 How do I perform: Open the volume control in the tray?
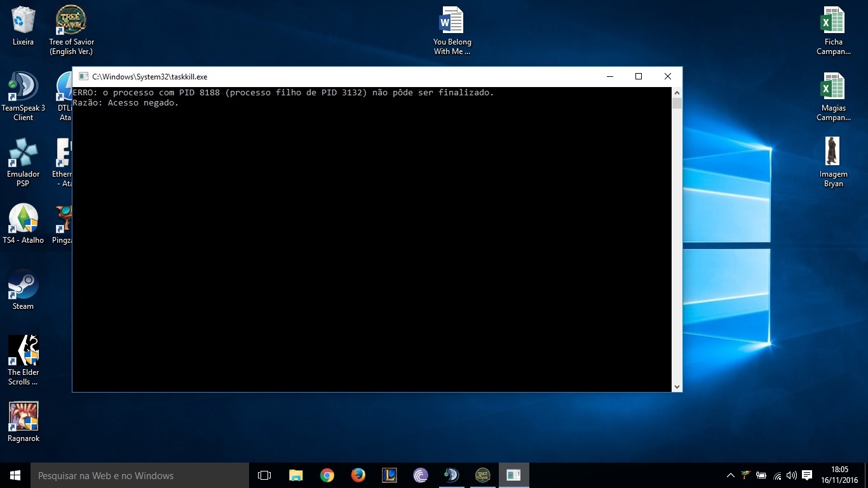pyautogui.click(x=792, y=475)
